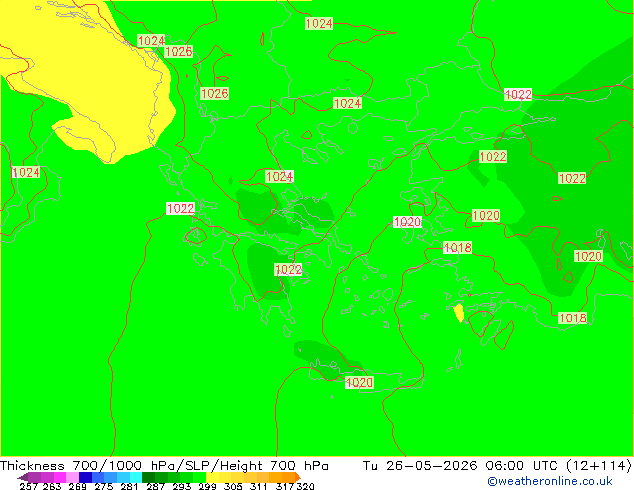Click the legend value 317
This screenshot has height=490, width=634.
(285, 486)
